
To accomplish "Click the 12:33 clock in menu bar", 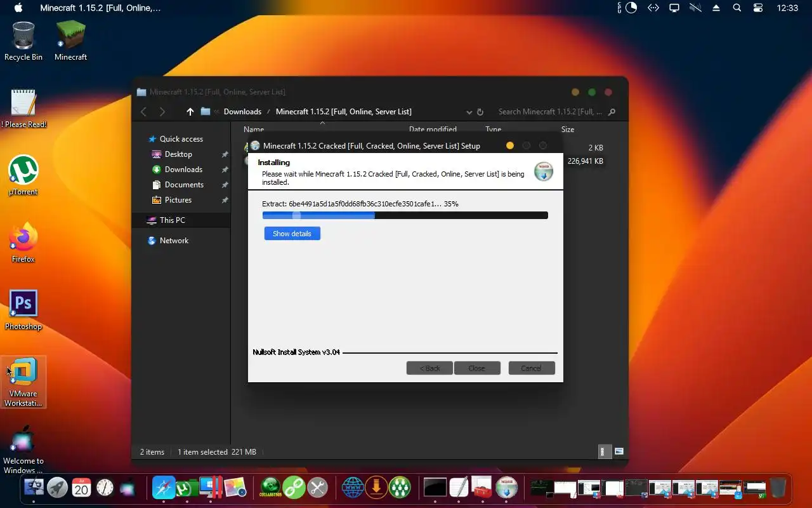I will pyautogui.click(x=787, y=8).
